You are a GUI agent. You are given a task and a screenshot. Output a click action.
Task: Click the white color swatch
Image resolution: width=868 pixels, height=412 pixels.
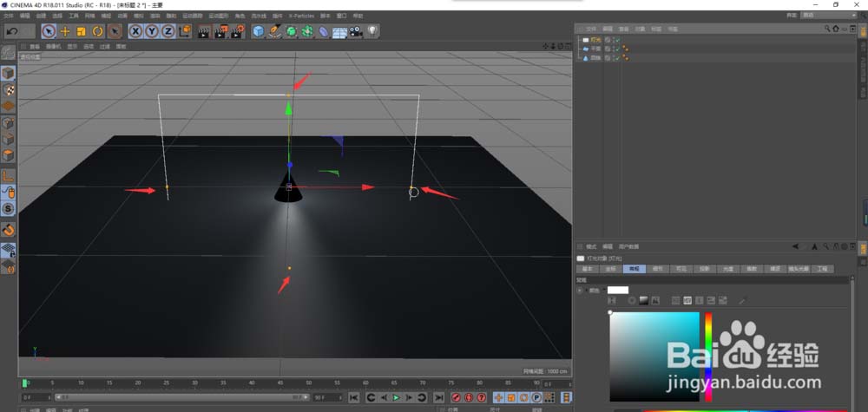coord(617,290)
